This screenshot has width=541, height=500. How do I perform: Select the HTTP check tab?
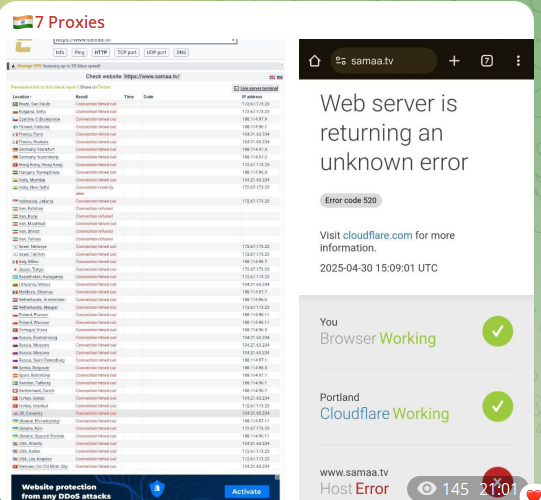[100, 52]
